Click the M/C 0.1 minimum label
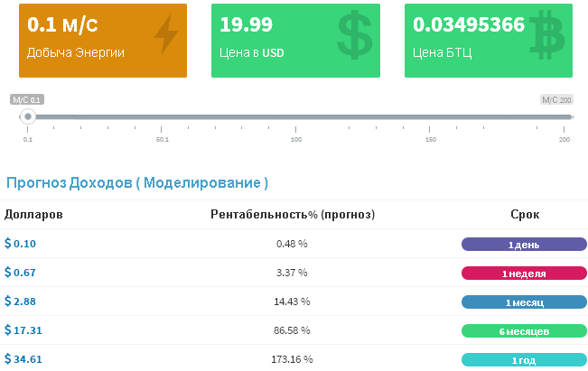Viewport: 588px width, 371px height. click(x=26, y=99)
